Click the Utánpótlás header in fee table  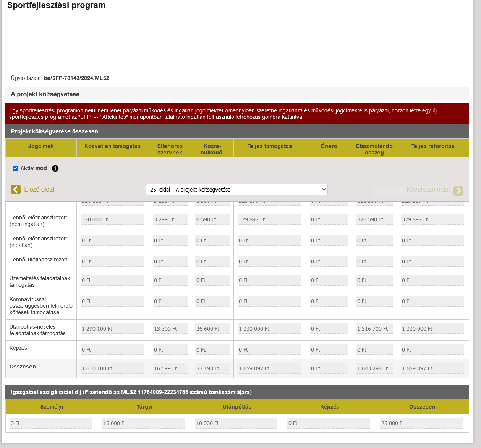(237, 407)
